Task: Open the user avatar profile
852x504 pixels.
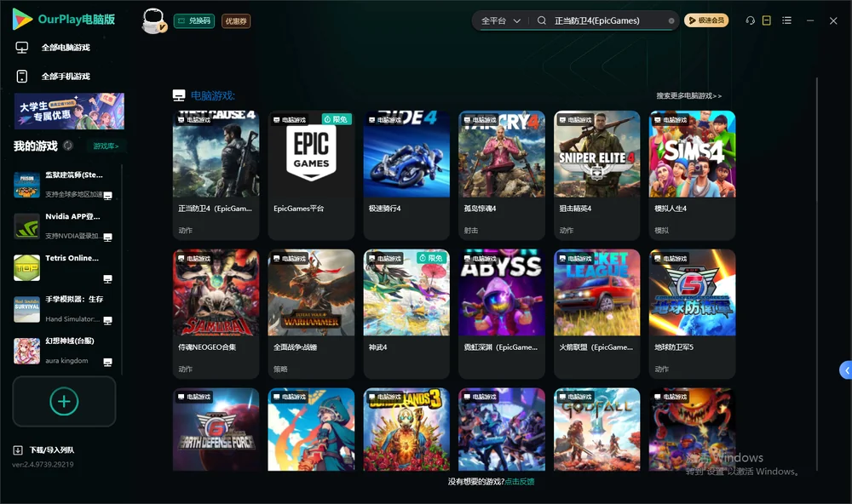Action: (153, 20)
